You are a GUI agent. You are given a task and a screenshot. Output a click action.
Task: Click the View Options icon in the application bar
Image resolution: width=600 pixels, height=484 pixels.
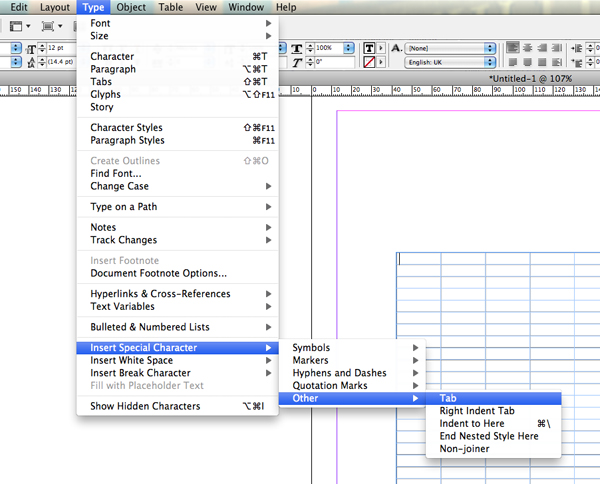point(16,26)
